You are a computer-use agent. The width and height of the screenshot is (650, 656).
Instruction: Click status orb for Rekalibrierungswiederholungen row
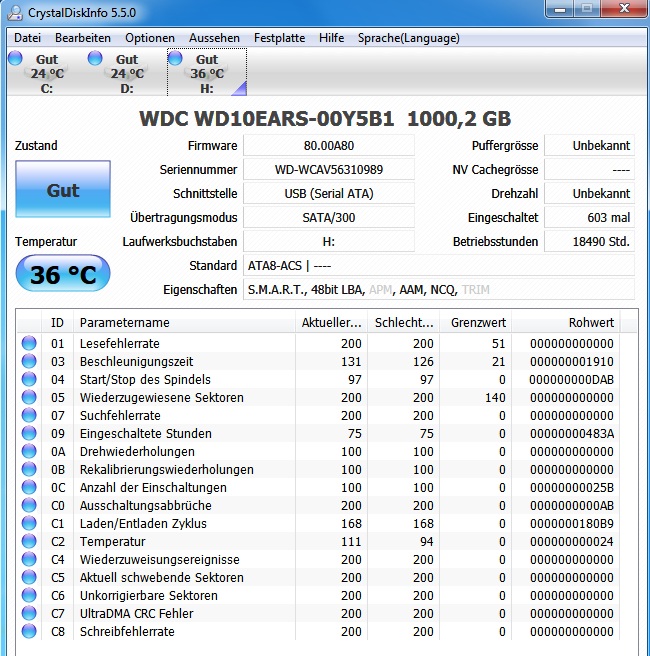coord(29,469)
